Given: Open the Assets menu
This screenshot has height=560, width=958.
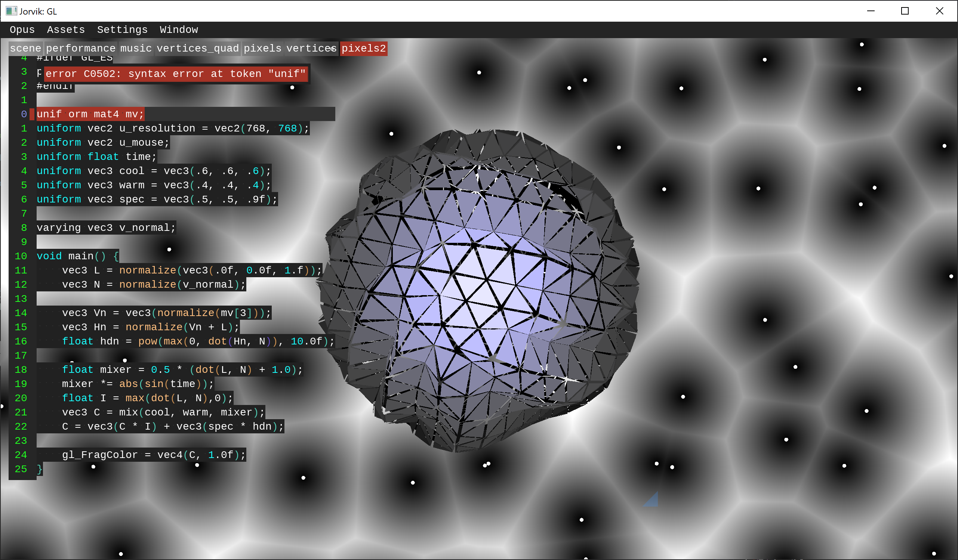Looking at the screenshot, I should [x=66, y=30].
